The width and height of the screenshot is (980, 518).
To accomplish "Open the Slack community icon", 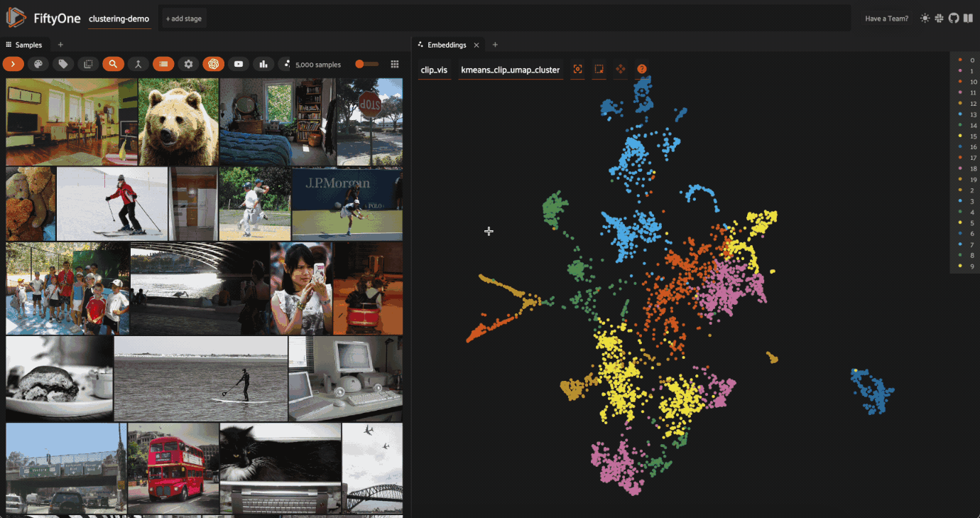I will (x=939, y=18).
